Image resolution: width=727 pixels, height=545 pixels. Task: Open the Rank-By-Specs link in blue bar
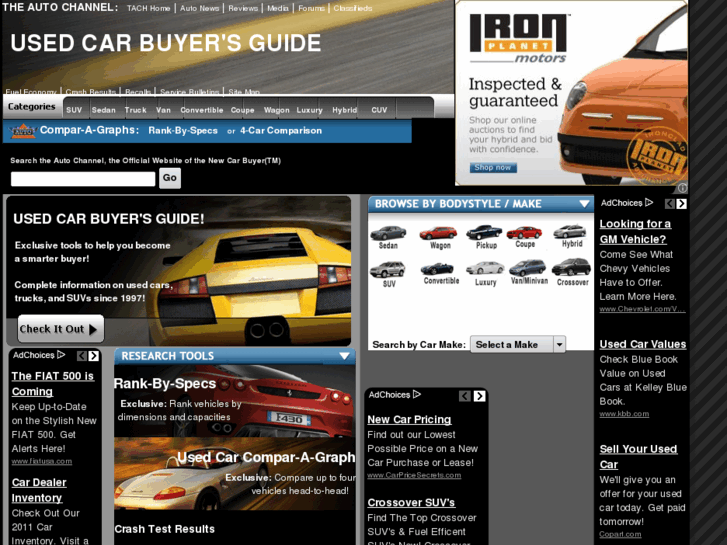(183, 131)
